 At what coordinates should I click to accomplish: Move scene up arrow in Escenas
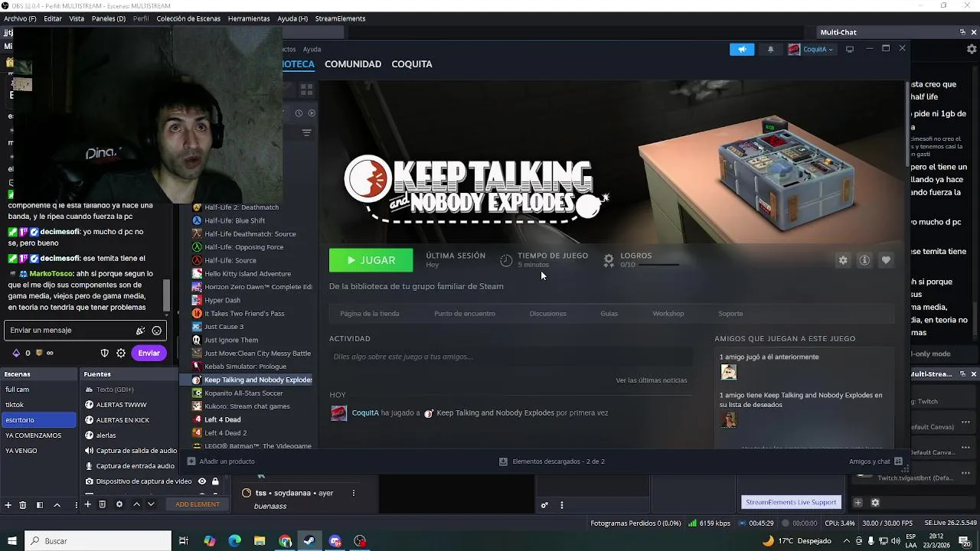[x=57, y=504]
